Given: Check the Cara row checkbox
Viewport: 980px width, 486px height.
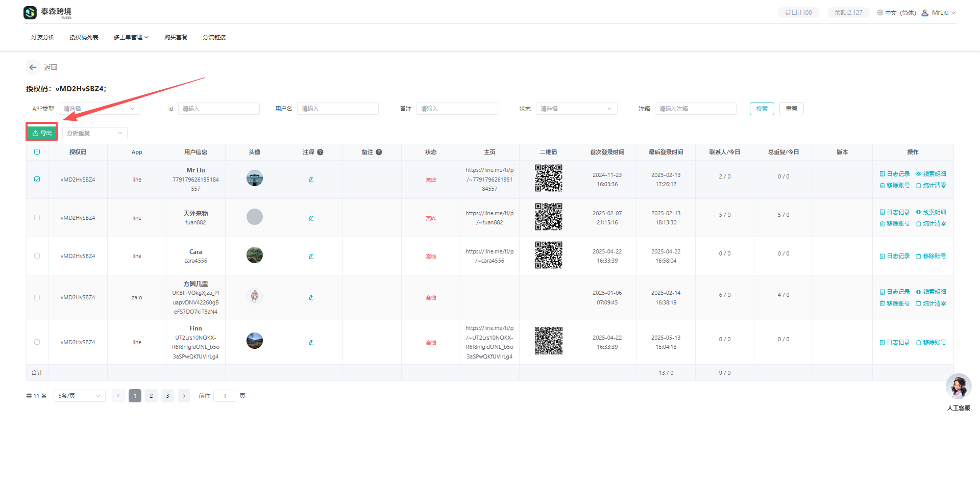Looking at the screenshot, I should point(37,256).
